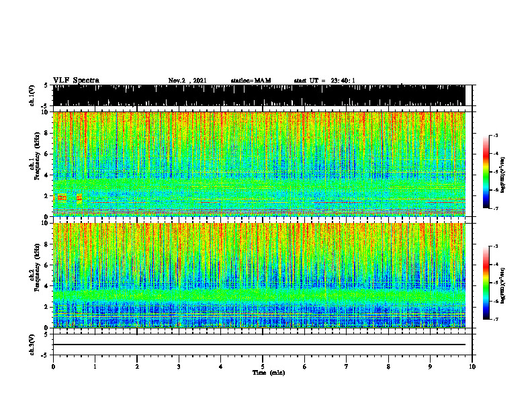Click the 'station=MAM' header text
The image size is (532, 411).
point(251,81)
